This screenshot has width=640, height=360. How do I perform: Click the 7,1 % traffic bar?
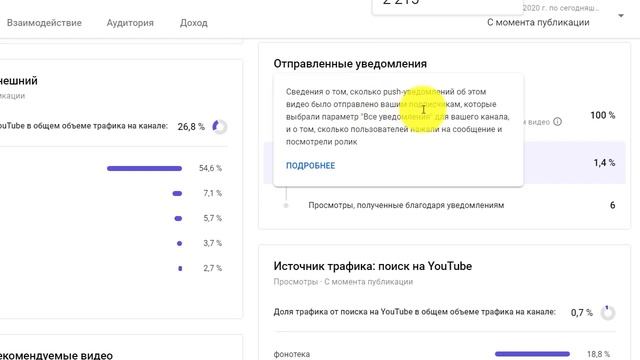tap(177, 193)
